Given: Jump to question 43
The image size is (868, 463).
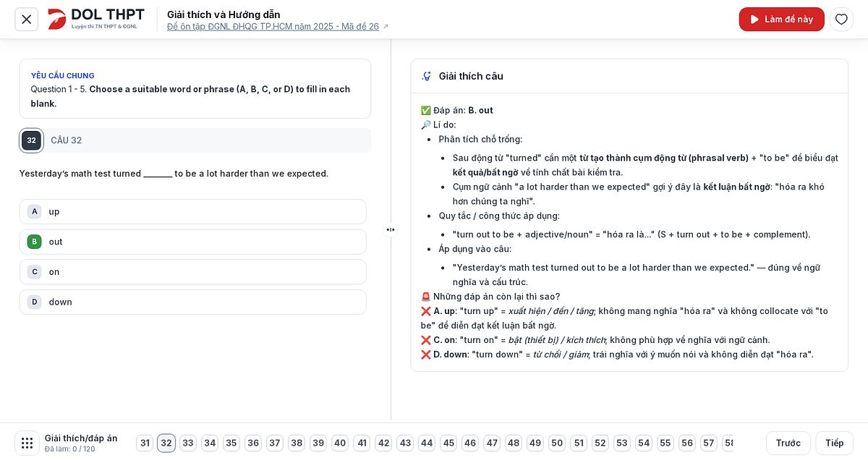Looking at the screenshot, I should click(x=405, y=443).
